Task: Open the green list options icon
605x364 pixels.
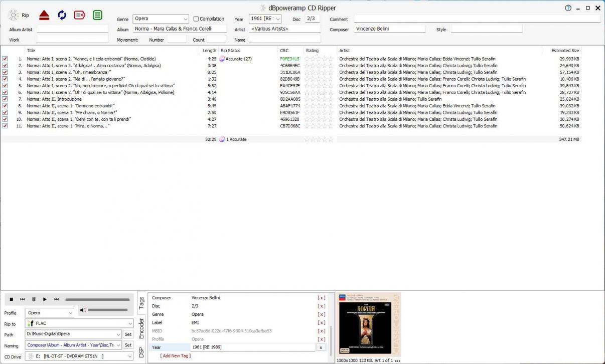Action: point(97,15)
